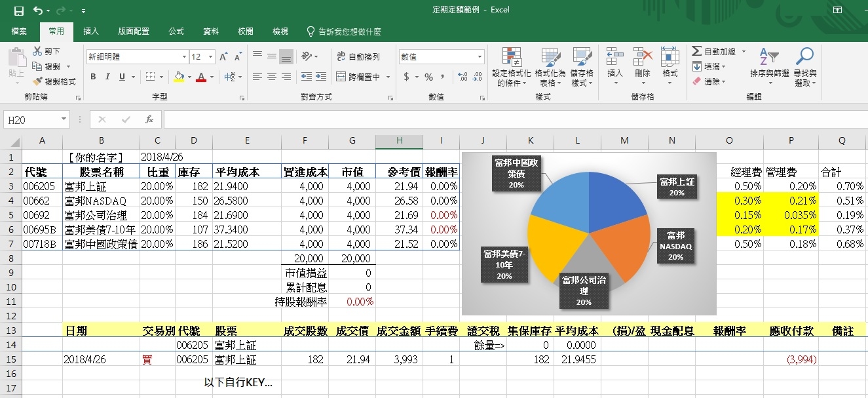Click the bottom align icon
The height and width of the screenshot is (398, 868).
point(286,57)
